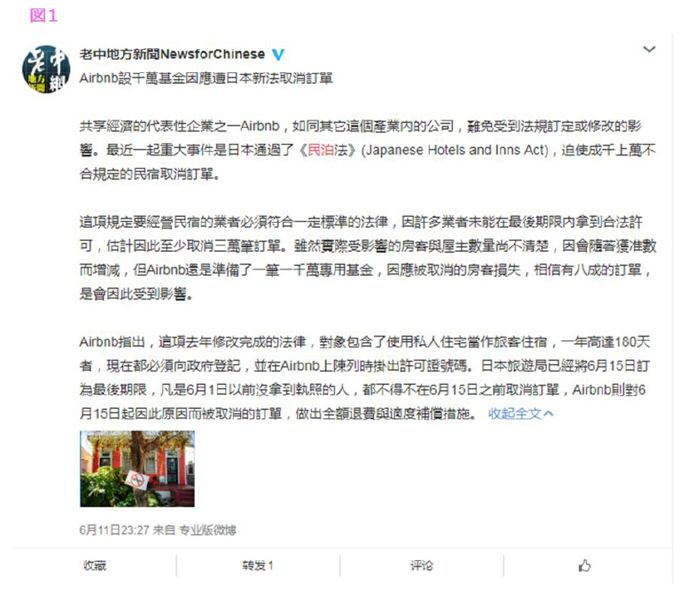Click the paragraph starting with 共享經濟的代表性企業
689x616 pixels.
[x=368, y=150]
